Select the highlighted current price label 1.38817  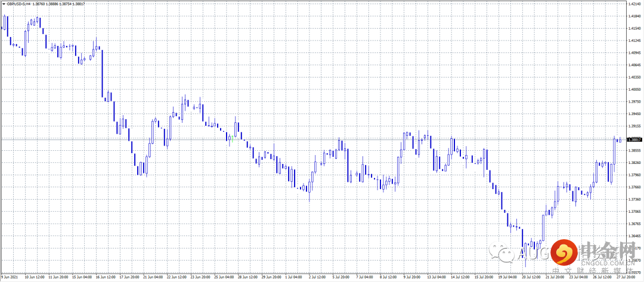[x=634, y=140]
